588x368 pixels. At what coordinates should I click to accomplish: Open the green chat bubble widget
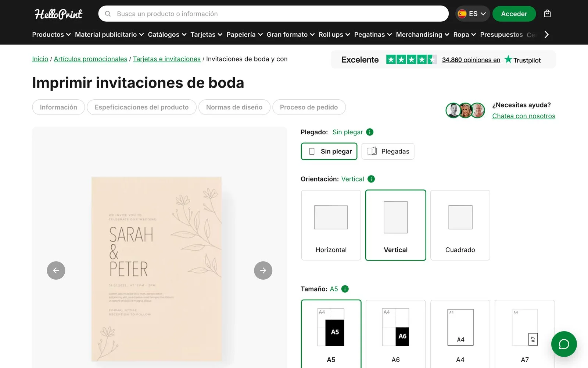click(564, 344)
